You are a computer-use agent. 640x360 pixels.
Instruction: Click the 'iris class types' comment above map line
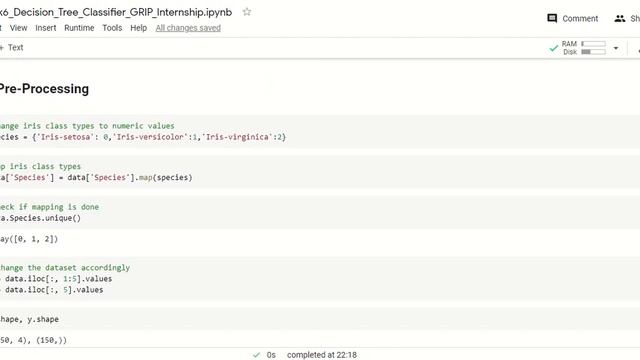pos(45,166)
